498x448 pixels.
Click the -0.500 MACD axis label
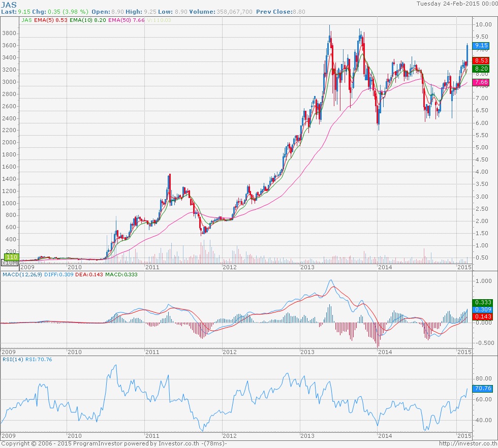(x=485, y=343)
